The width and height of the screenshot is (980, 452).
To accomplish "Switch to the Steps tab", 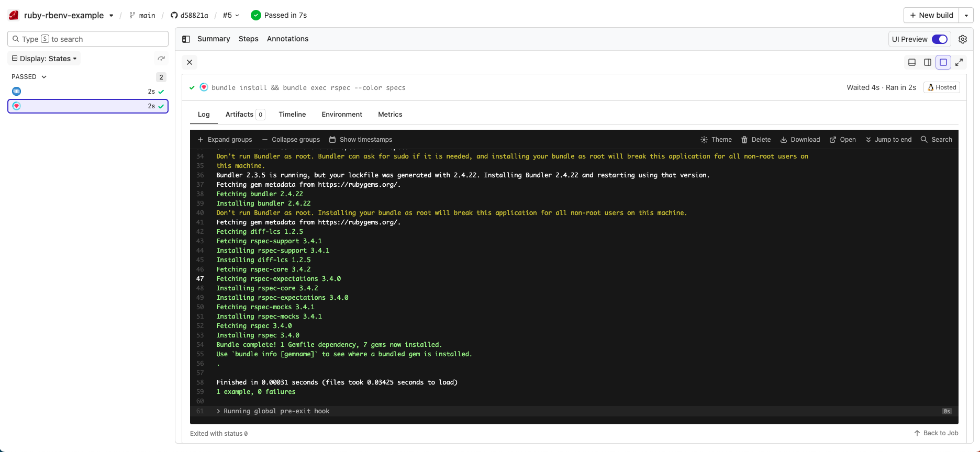I will coord(249,39).
